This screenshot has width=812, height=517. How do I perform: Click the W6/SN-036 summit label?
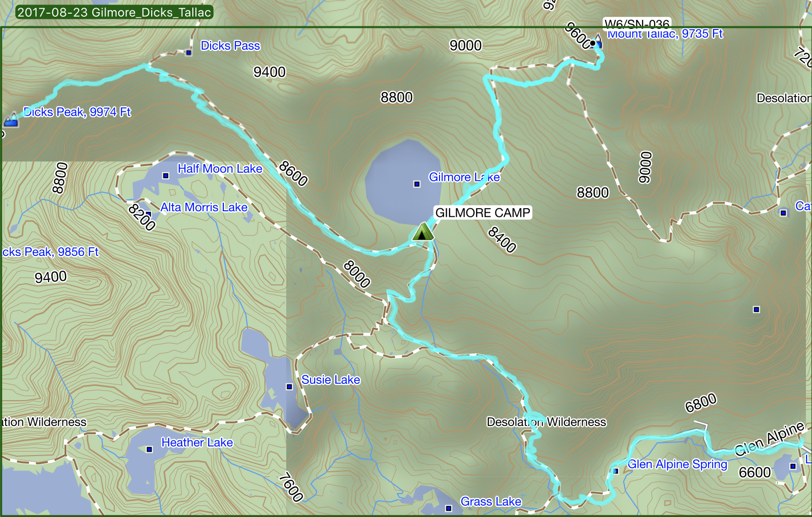point(637,23)
